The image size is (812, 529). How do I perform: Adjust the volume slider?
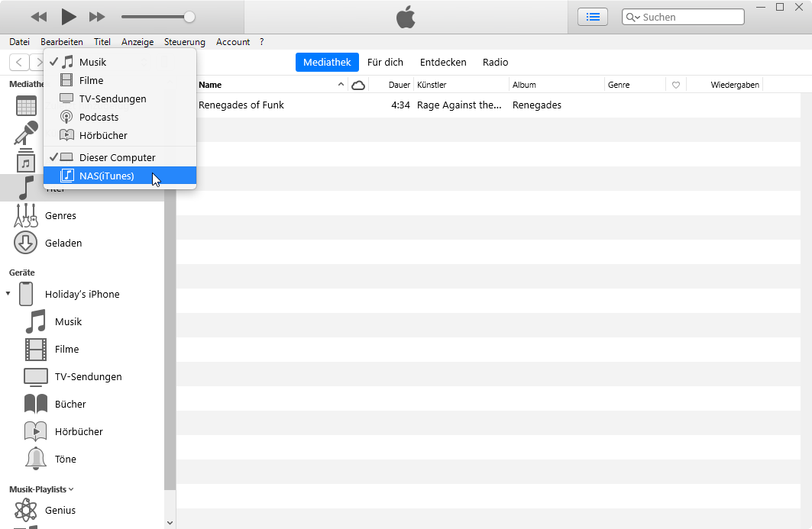pyautogui.click(x=189, y=17)
